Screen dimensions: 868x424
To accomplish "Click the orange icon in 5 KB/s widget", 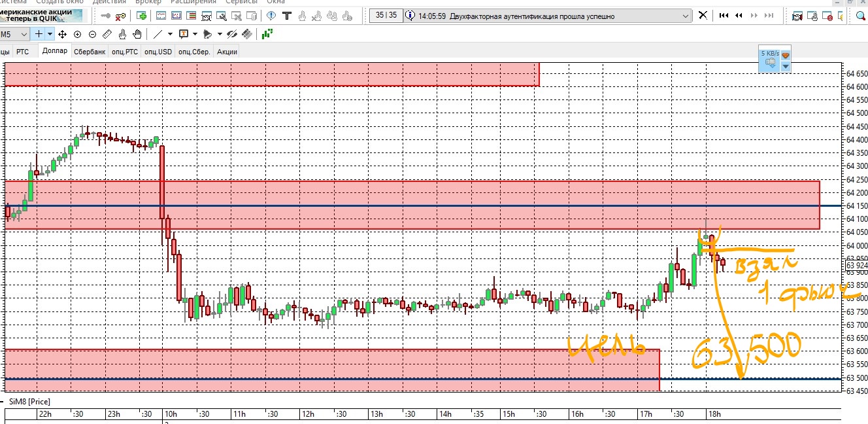I will pyautogui.click(x=786, y=56).
